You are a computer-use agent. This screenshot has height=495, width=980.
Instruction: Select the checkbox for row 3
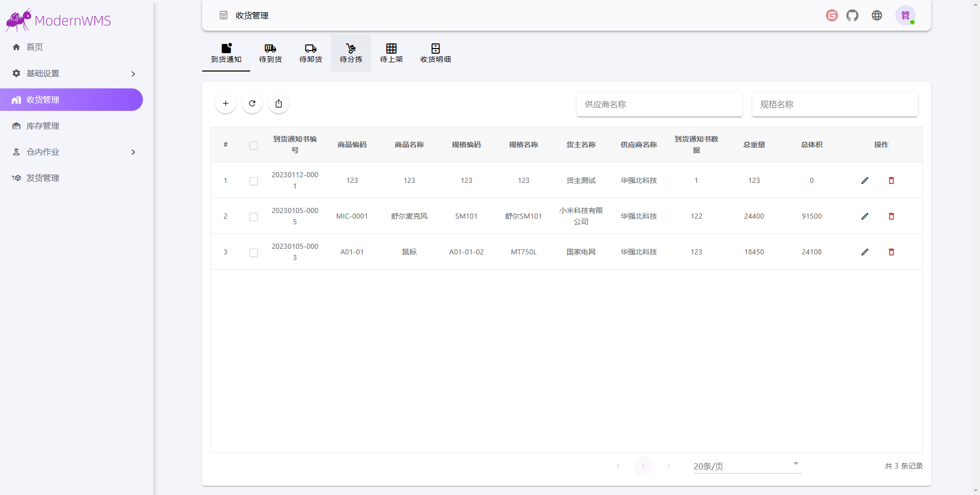(254, 253)
